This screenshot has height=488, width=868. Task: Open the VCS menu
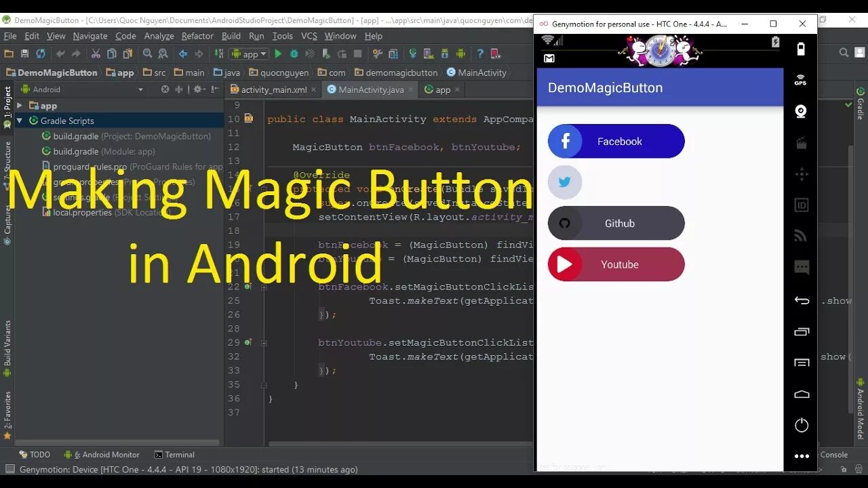tap(309, 36)
